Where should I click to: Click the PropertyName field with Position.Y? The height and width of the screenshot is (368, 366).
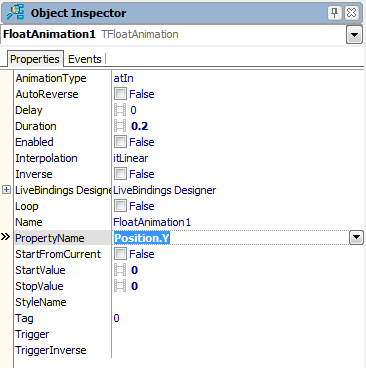231,238
